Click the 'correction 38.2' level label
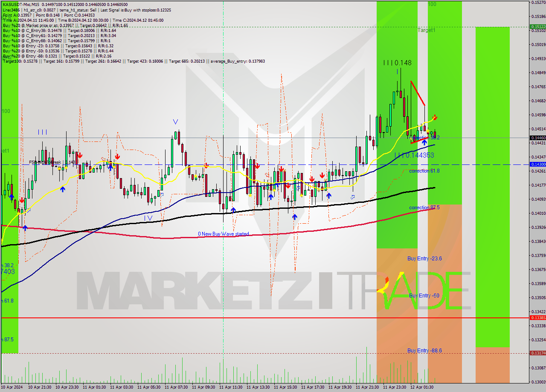The image size is (546, 392). coord(424,138)
